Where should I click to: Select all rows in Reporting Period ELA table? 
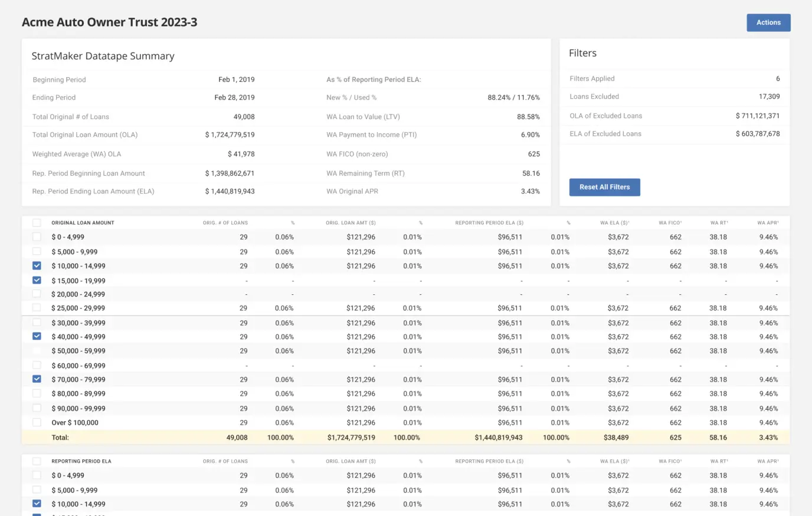[x=37, y=462]
